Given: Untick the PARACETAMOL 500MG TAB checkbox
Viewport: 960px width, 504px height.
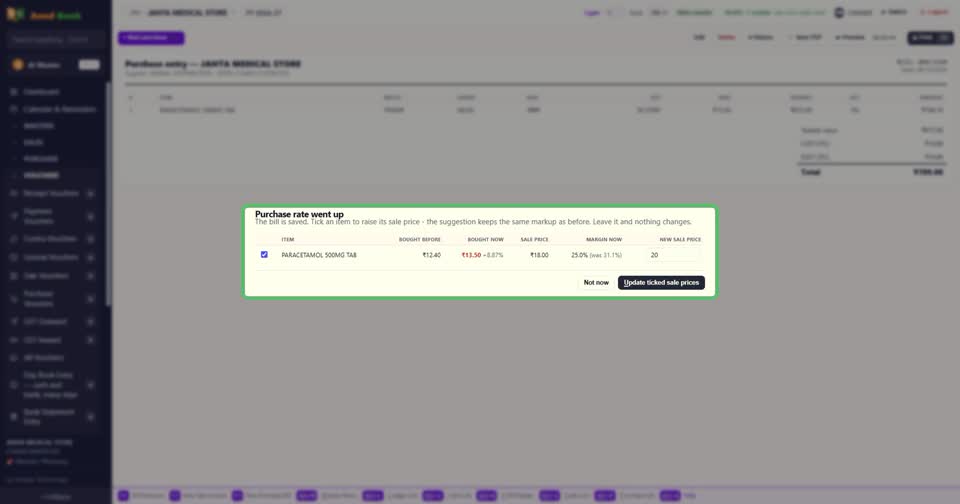Looking at the screenshot, I should click(264, 254).
